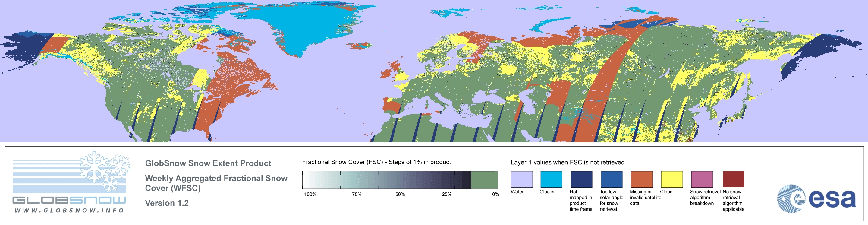Click the '0%' scale label
This screenshot has width=868, height=225.
495,194
